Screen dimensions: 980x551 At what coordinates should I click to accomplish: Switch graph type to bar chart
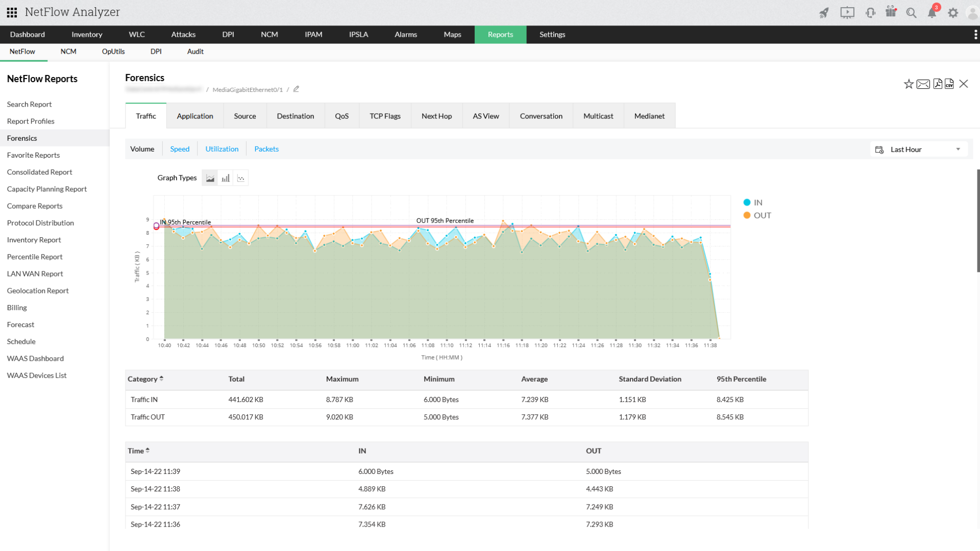[x=226, y=178]
